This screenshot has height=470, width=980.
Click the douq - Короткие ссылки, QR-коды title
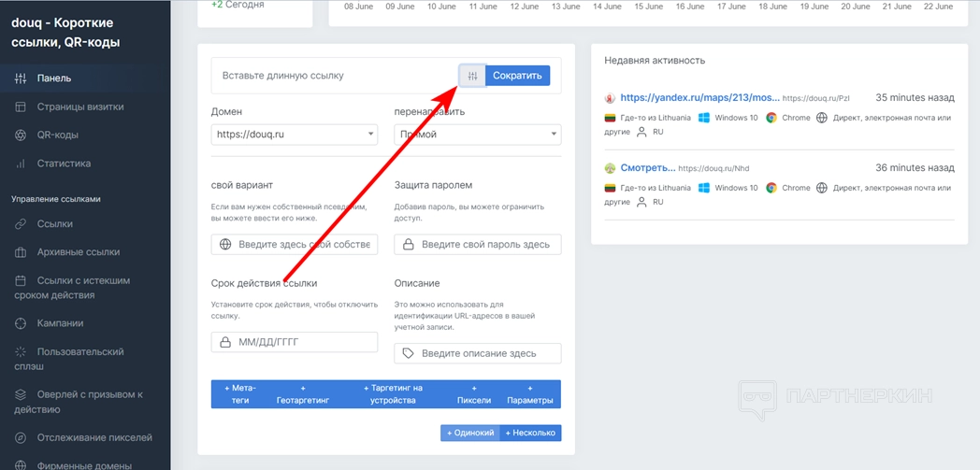[x=65, y=33]
